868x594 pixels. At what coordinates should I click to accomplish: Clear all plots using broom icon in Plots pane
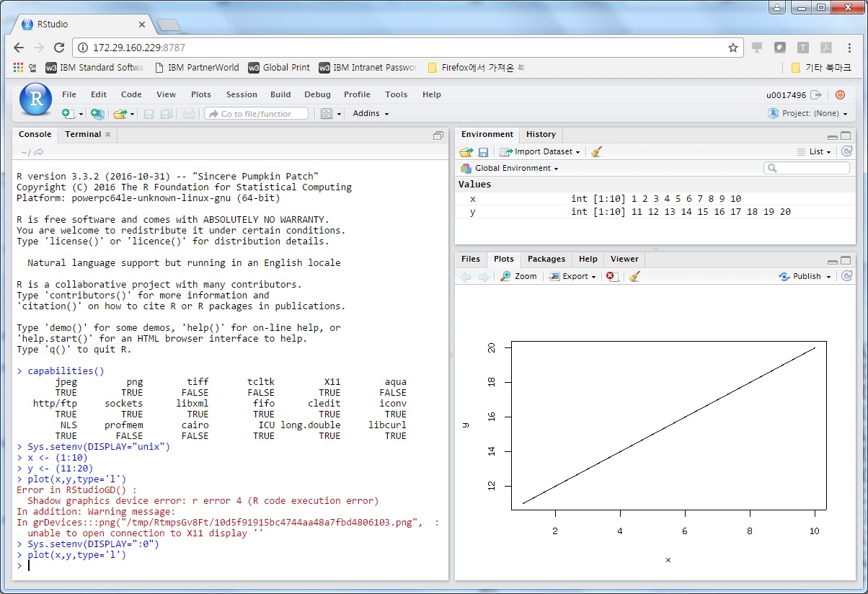click(x=634, y=277)
